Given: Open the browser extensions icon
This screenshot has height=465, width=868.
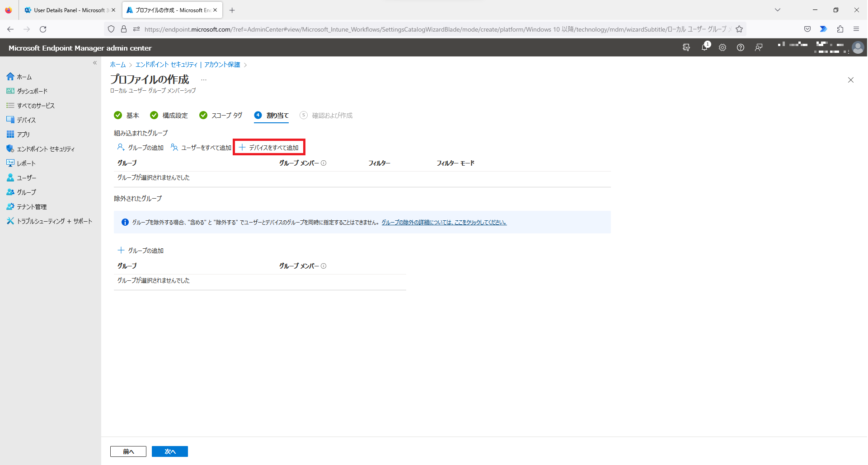Looking at the screenshot, I should pyautogui.click(x=840, y=29).
